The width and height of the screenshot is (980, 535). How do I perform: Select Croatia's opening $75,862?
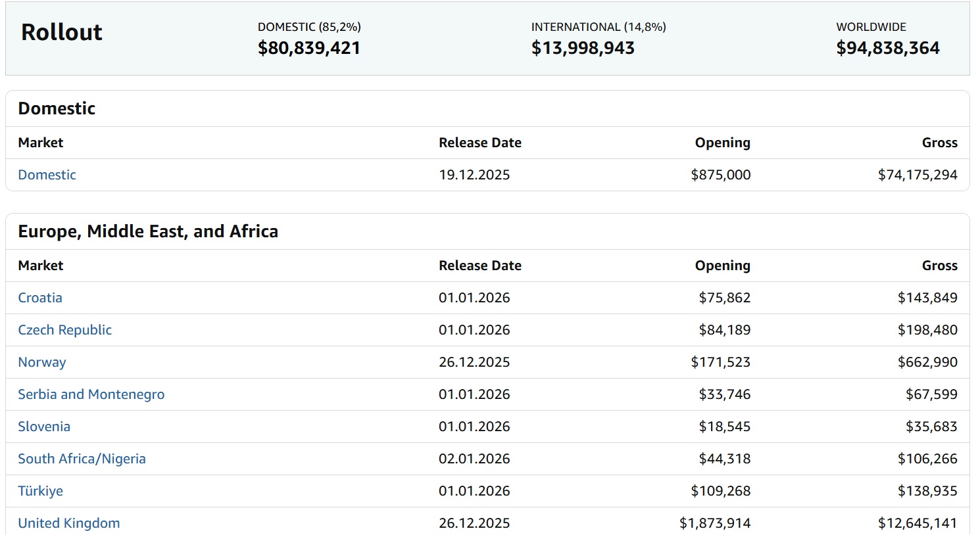(x=725, y=298)
